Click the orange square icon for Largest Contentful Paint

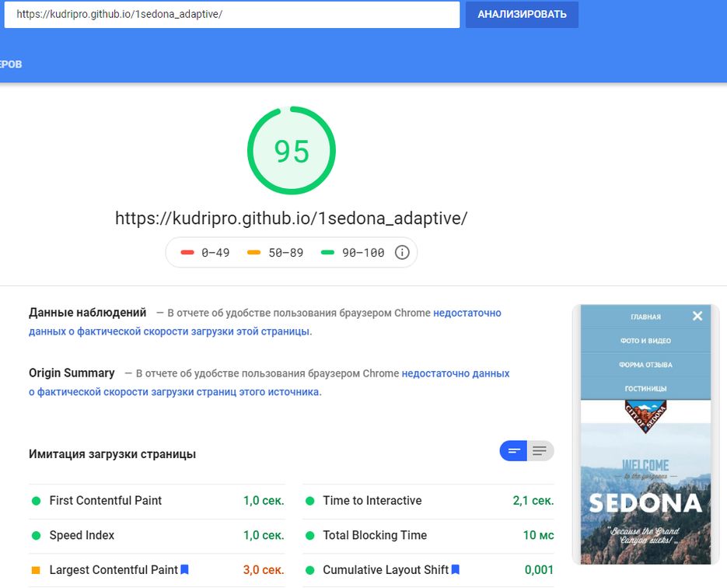[36, 570]
